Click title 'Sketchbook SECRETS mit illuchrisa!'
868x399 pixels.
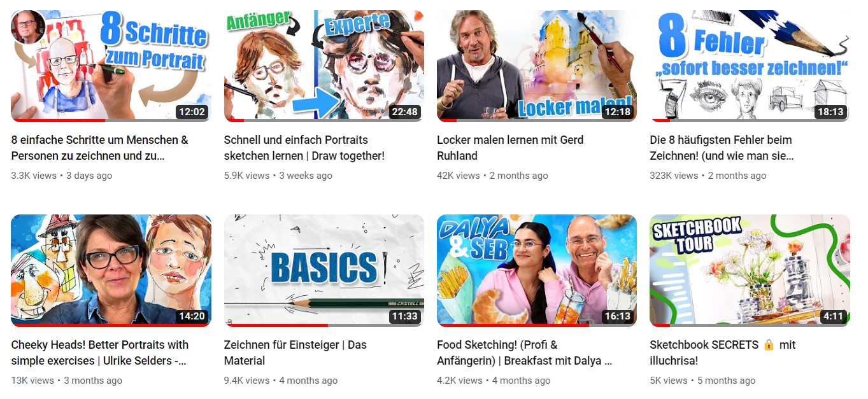pos(723,353)
